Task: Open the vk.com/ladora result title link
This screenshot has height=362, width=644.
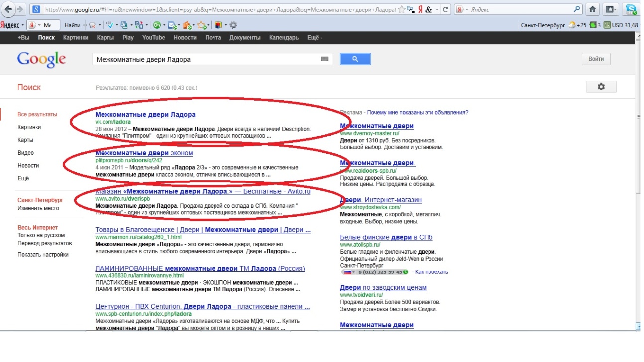Action: [x=145, y=114]
